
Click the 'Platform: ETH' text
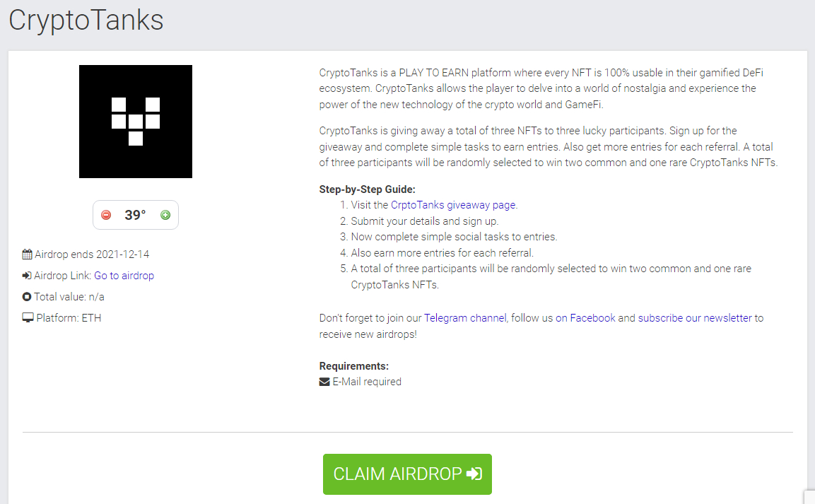pyautogui.click(x=69, y=318)
